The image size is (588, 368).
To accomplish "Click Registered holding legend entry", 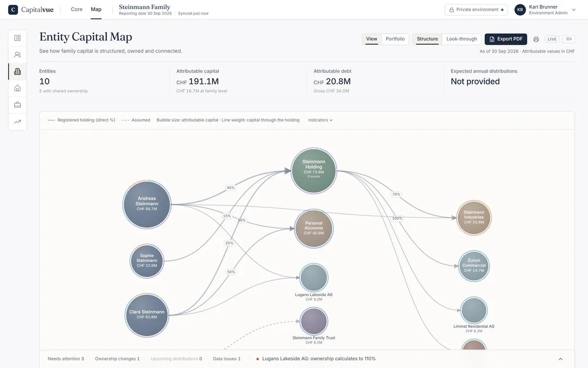I will (81, 120).
